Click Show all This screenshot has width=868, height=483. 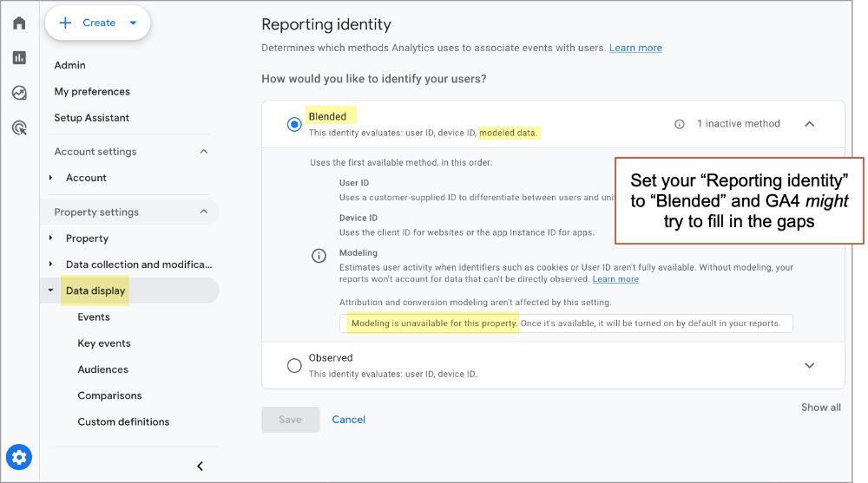(x=821, y=408)
